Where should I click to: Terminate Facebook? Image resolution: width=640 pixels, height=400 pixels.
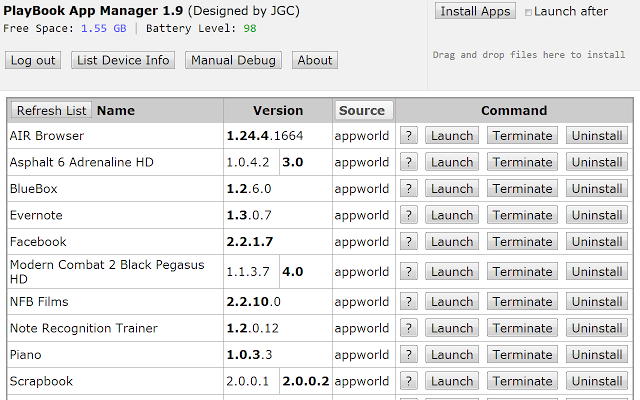[522, 242]
